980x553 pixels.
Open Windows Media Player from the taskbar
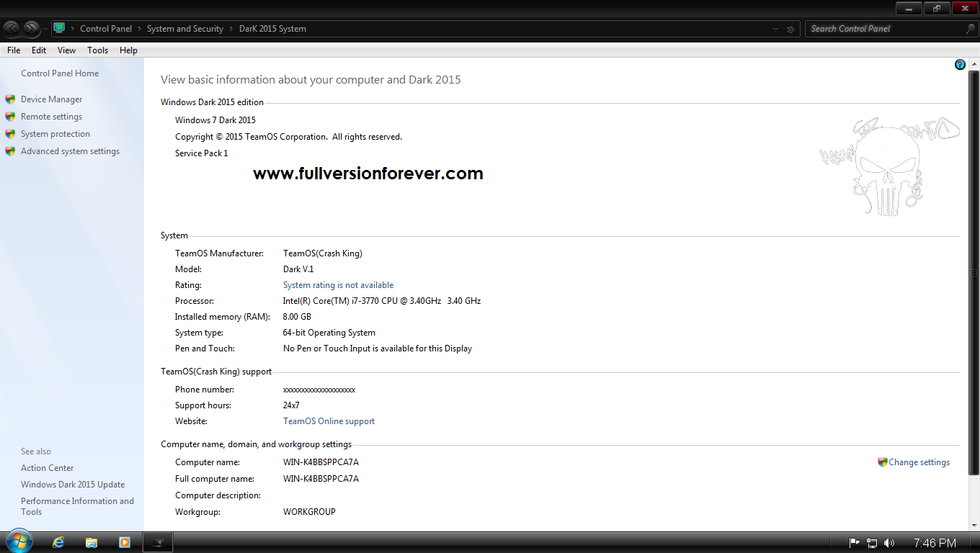click(x=125, y=543)
